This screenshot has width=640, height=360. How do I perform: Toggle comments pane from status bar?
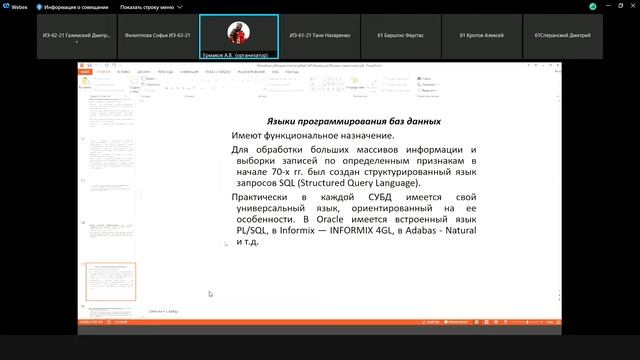pyautogui.click(x=456, y=322)
